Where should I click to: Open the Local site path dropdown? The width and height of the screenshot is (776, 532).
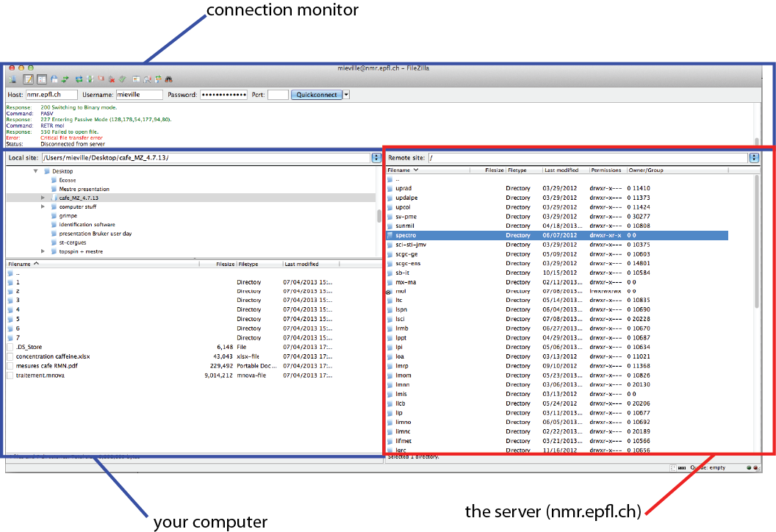[x=376, y=158]
